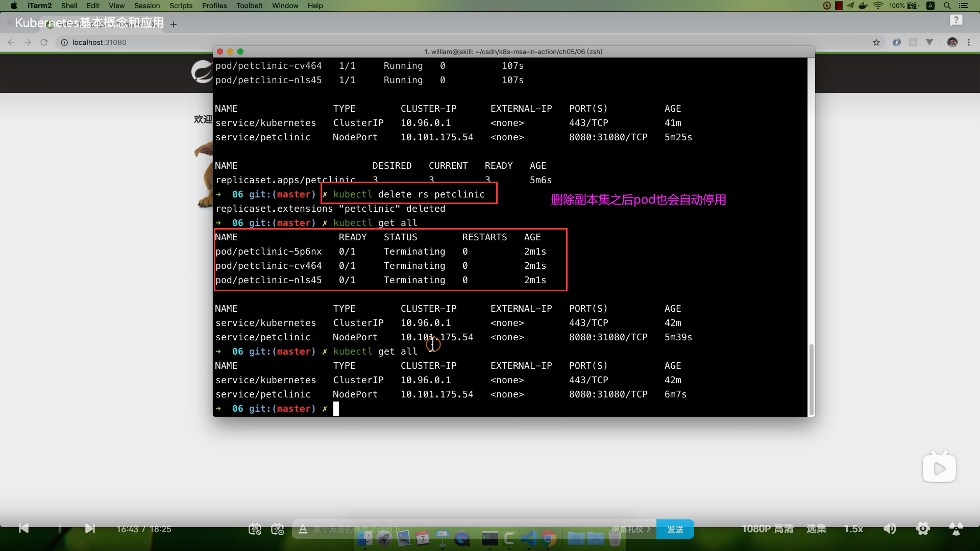Open the 弹幕礼仪 etiquette link
This screenshot has width=980, height=551.
(x=631, y=529)
